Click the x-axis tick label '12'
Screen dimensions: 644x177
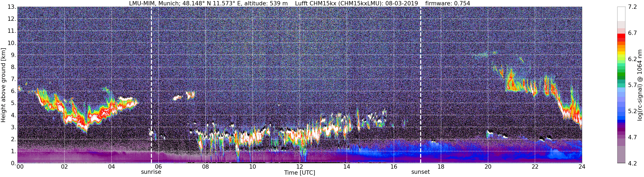299,166
